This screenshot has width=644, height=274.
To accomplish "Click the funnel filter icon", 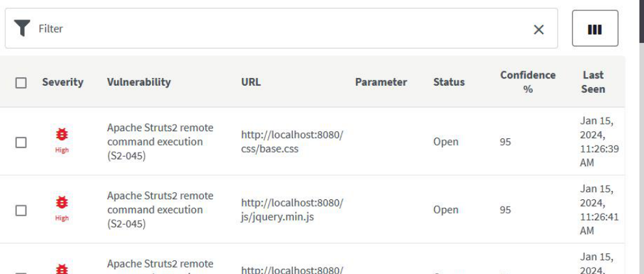I will [22, 29].
